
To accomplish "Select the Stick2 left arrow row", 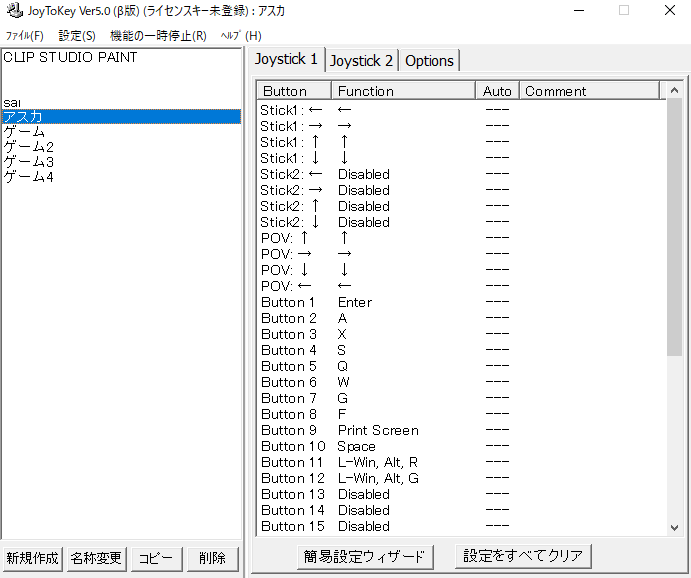I will 461,174.
